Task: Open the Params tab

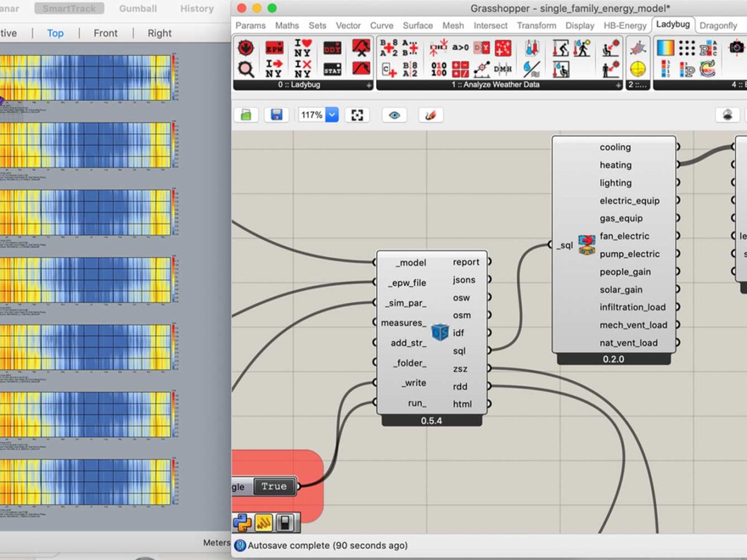Action: pos(250,26)
